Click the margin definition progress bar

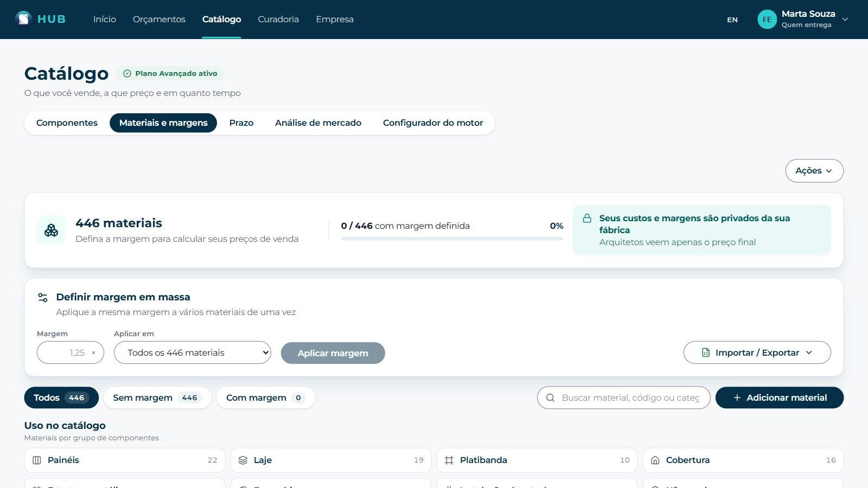click(x=452, y=239)
